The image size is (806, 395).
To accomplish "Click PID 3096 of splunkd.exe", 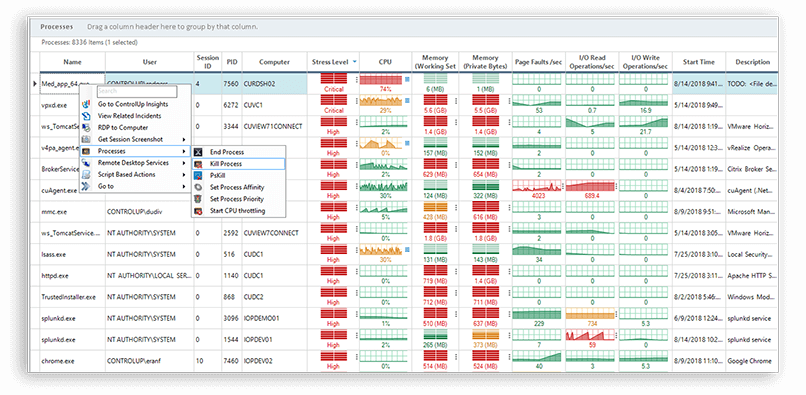I will point(232,318).
